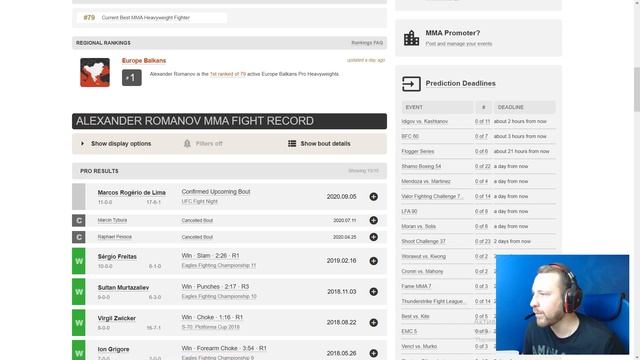Click the green W badge for Virgil Zwicker
This screenshot has height=360, width=640.
79,323
